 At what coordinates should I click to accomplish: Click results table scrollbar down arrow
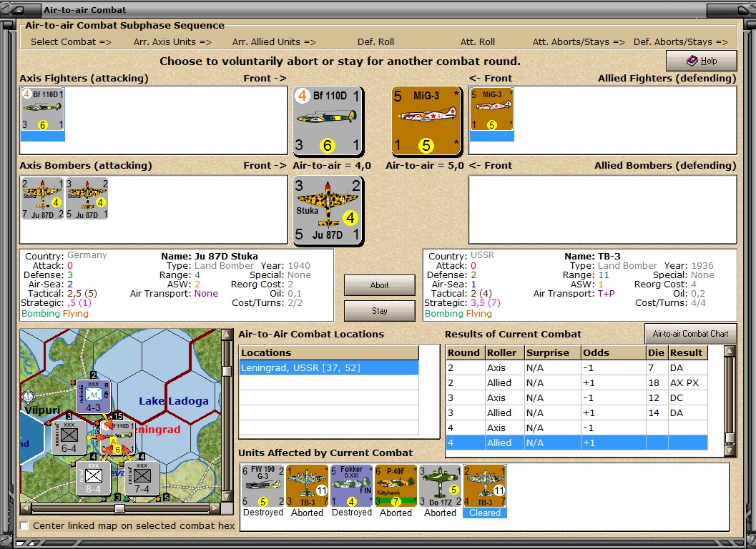[x=730, y=451]
